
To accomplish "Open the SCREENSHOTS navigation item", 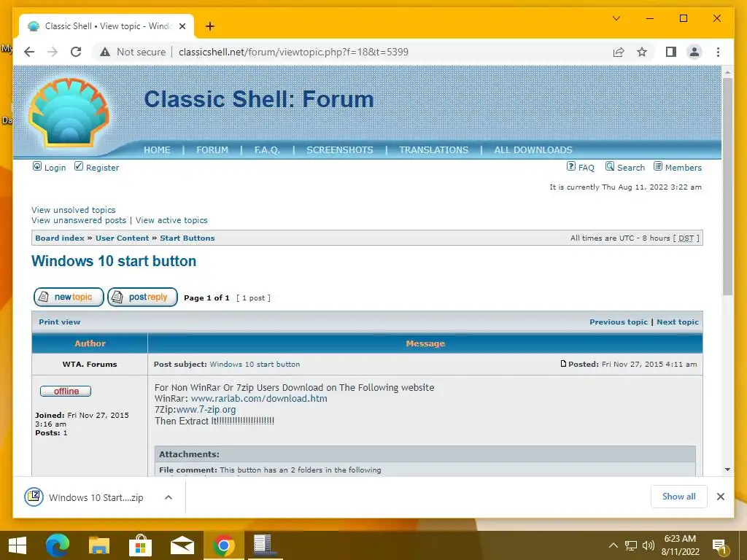I will click(340, 150).
